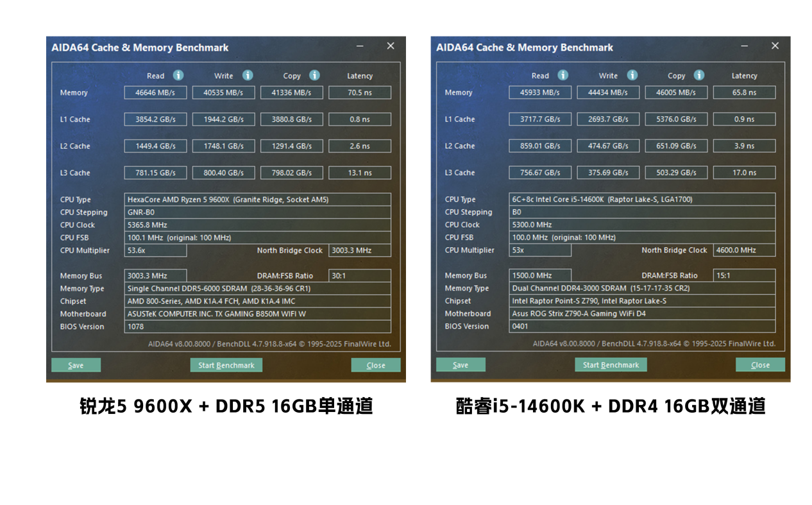Click the 781.15 GB/s L3 cache read field
Screen dimensions: 812x505
point(155,173)
